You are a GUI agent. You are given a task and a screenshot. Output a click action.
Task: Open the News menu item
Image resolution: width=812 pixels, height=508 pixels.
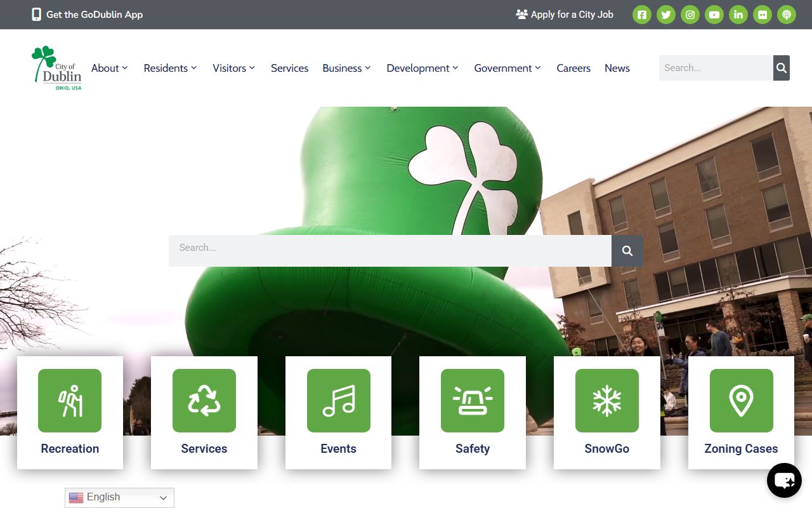[617, 68]
